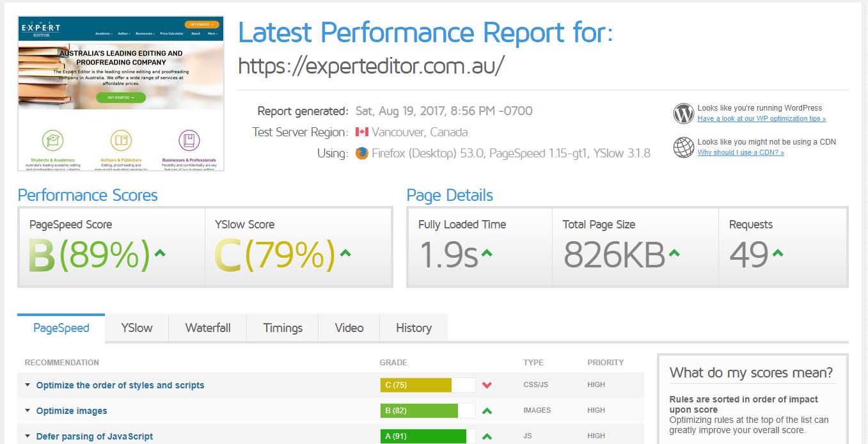The width and height of the screenshot is (868, 444).
Task: Expand Optimize the order of styles and scripts
Action: [x=120, y=385]
